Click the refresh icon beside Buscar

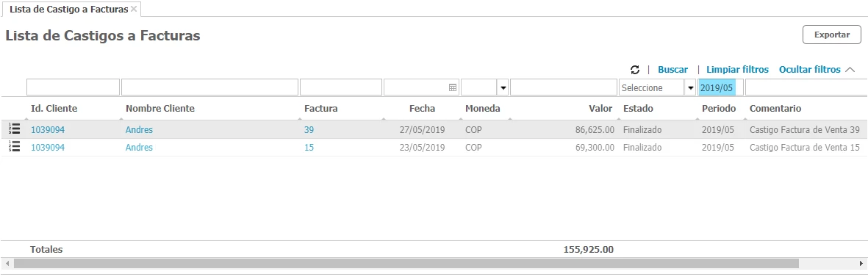click(635, 70)
